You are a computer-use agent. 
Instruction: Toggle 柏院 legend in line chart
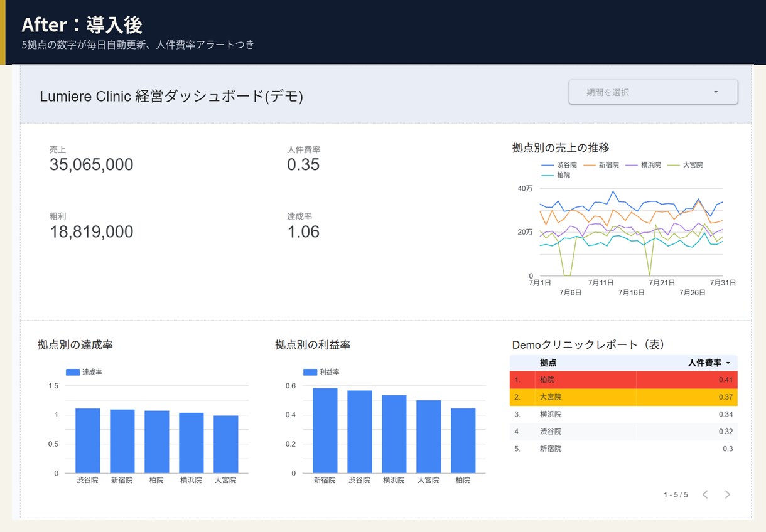[x=556, y=175]
